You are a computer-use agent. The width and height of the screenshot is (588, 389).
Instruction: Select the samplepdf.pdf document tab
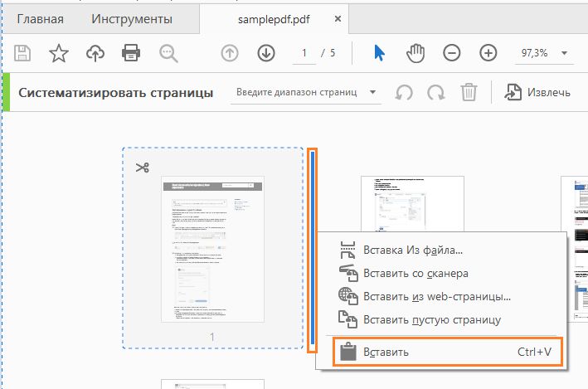point(274,19)
